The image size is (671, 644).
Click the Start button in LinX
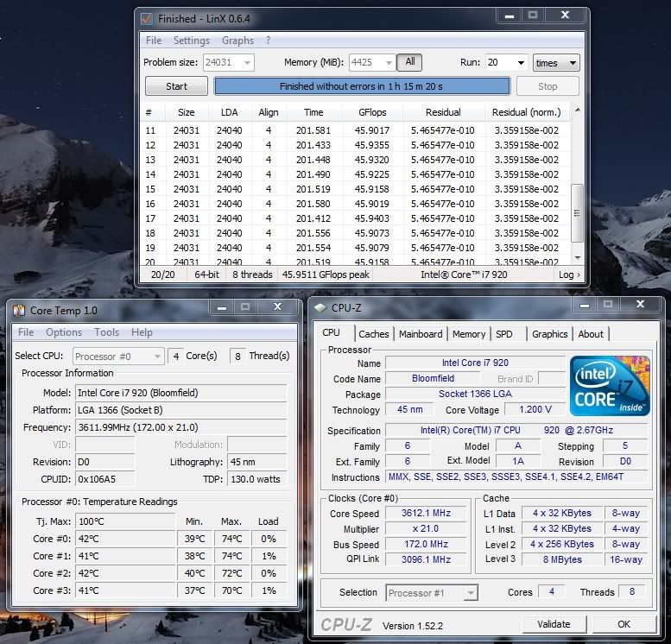(176, 86)
